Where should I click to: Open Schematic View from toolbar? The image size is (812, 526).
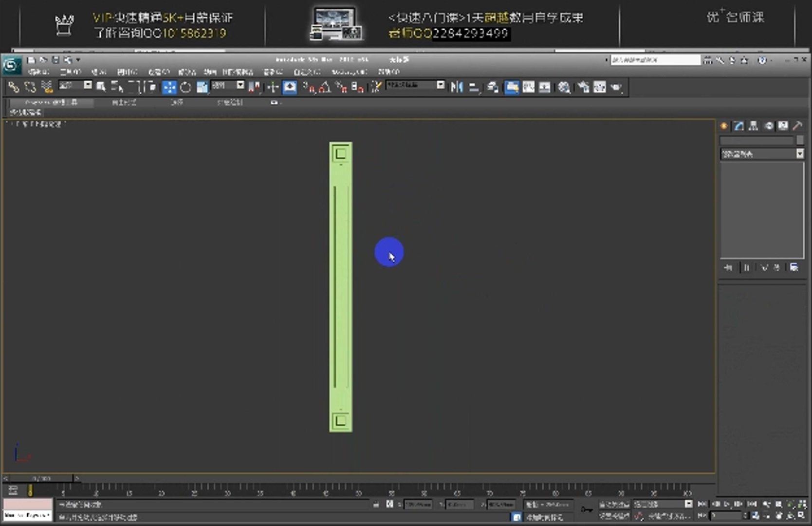tap(545, 87)
